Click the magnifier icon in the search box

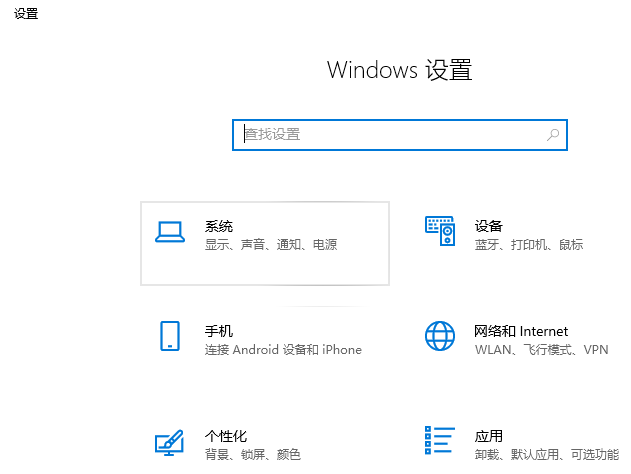coord(552,134)
